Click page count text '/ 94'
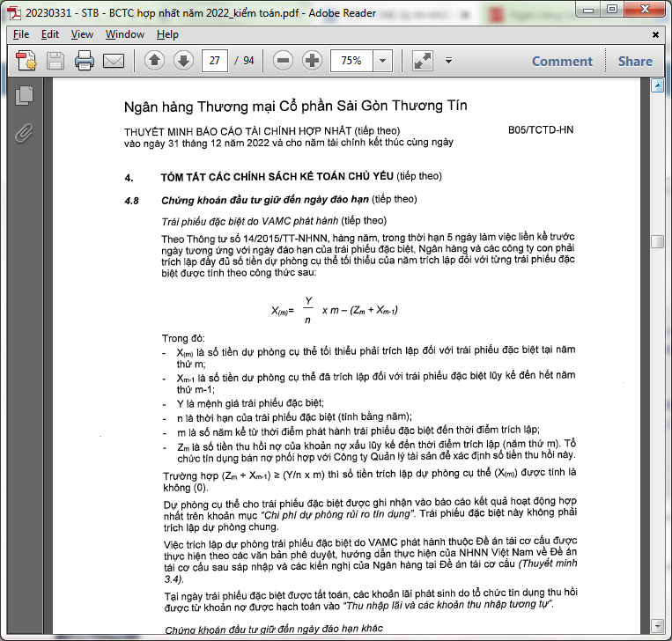This screenshot has height=641, width=672. coord(244,61)
